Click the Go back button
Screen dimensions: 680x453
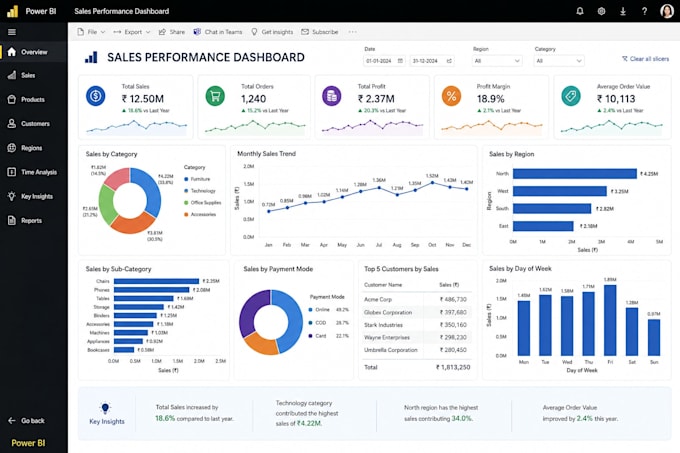click(x=26, y=420)
